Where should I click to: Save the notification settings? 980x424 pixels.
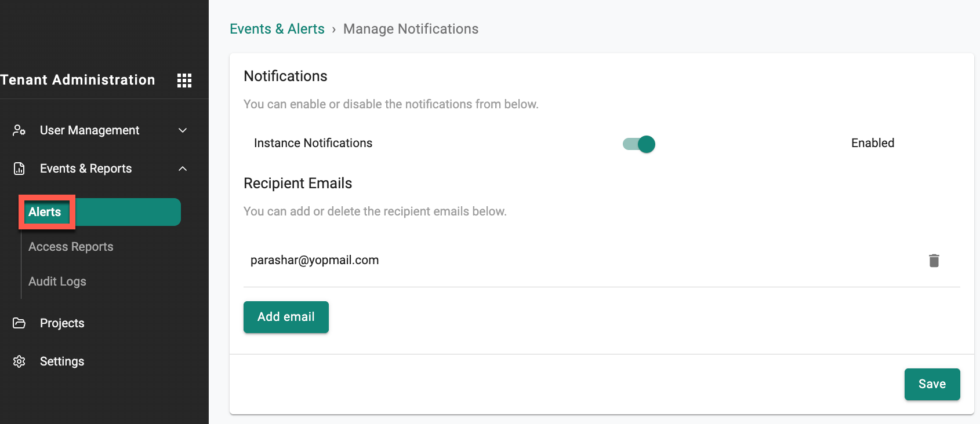(932, 384)
